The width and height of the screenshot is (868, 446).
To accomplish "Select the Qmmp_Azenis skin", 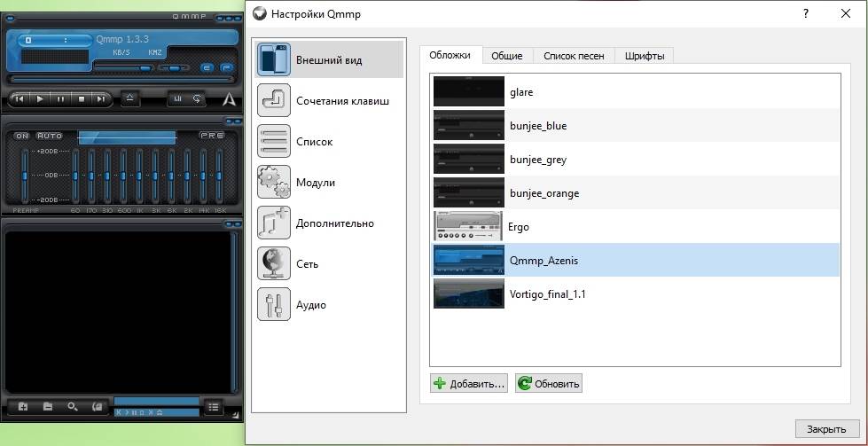I will tap(636, 260).
